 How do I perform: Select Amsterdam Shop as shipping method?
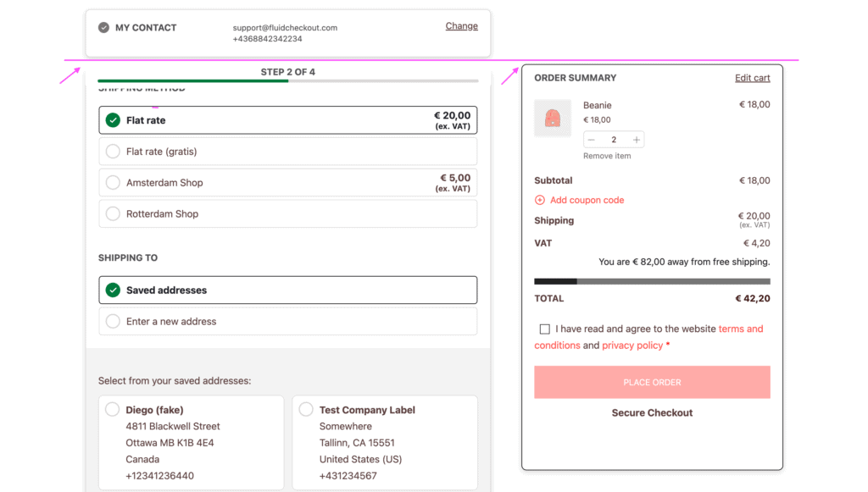click(112, 182)
